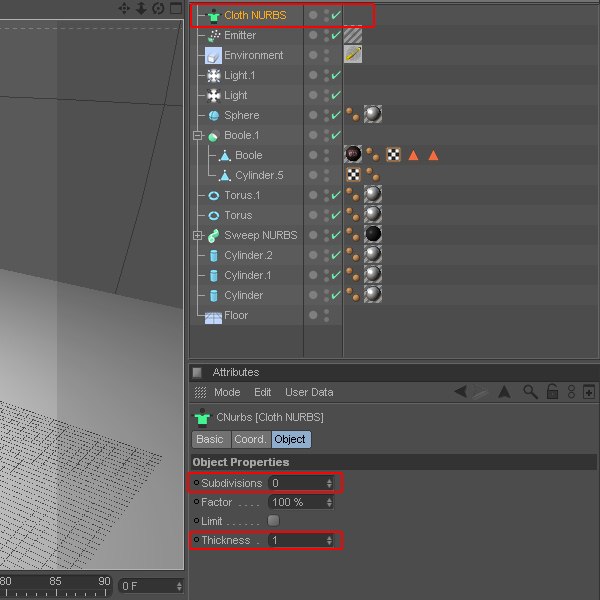The height and width of the screenshot is (600, 600).
Task: Click the Sphere phong tag
Action: [x=352, y=114]
